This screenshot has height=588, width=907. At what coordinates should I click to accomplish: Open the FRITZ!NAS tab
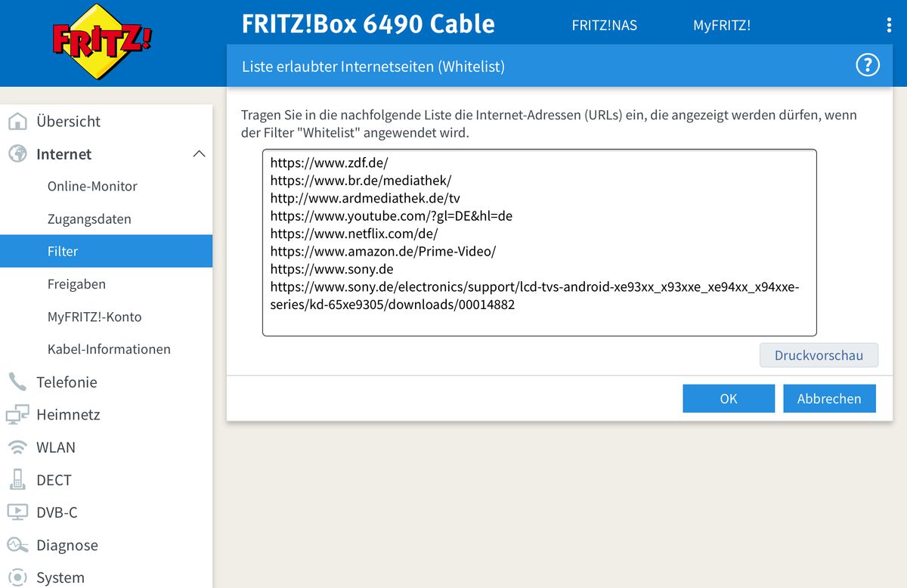coord(604,25)
